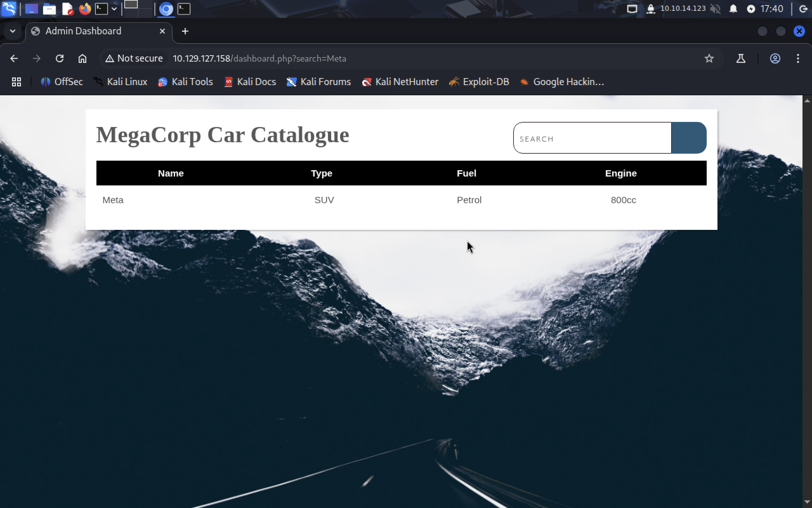Click the show desktop panel icon
The height and width of the screenshot is (508, 812).
click(x=31, y=9)
